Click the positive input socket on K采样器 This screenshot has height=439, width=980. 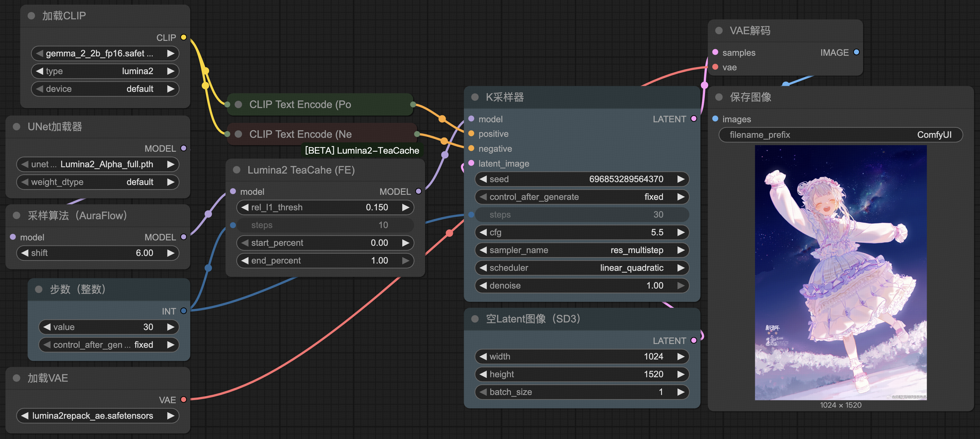[471, 134]
